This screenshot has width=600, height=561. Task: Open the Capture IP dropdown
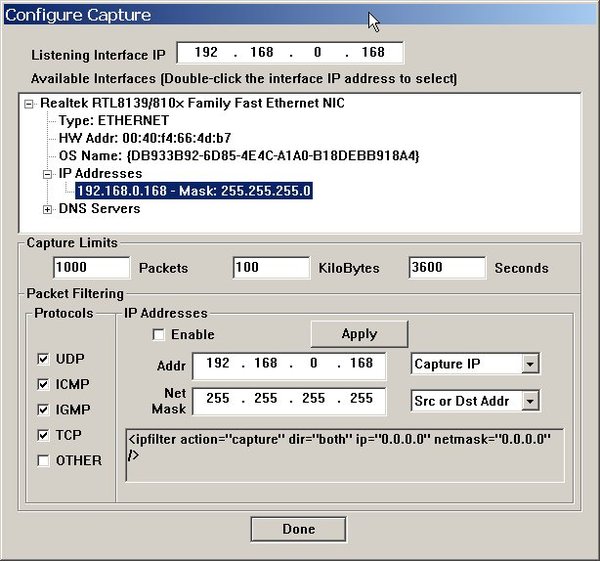click(x=530, y=364)
